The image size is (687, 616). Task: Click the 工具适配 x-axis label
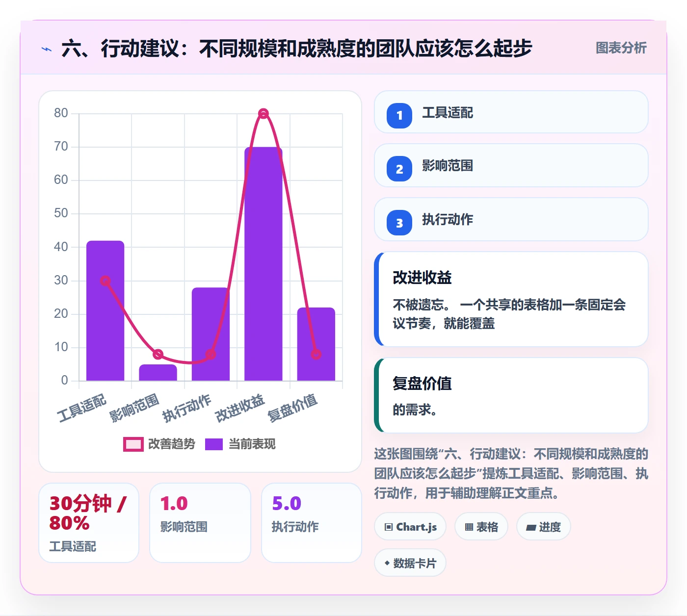(81, 408)
